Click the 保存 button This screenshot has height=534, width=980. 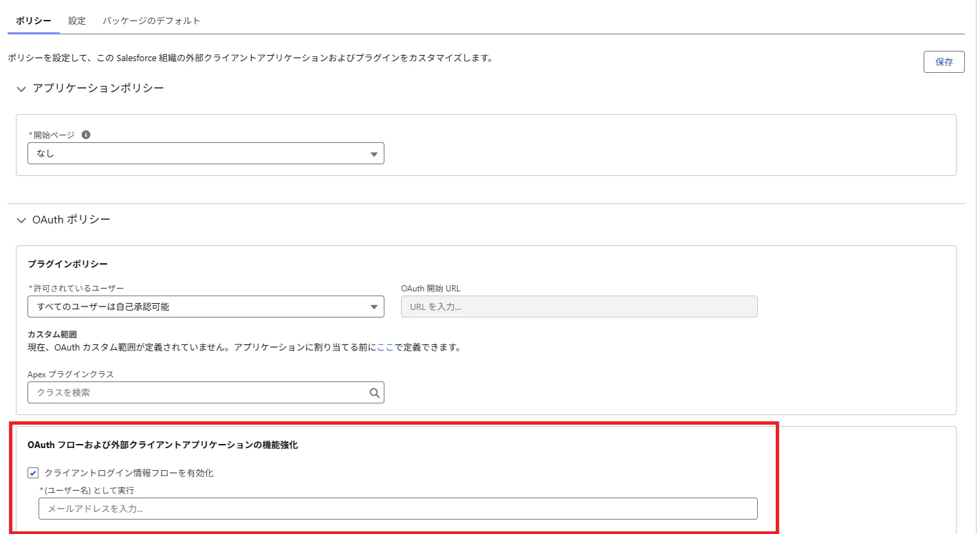944,62
